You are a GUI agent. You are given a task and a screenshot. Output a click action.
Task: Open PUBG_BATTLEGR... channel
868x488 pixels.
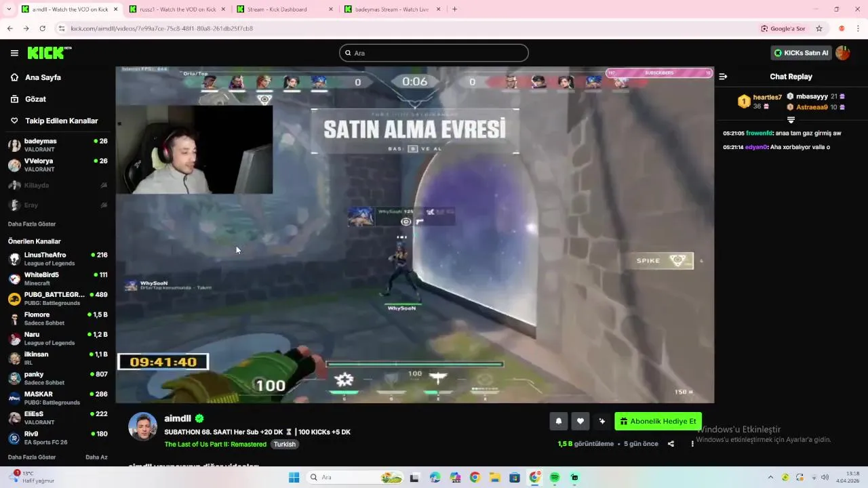click(58, 298)
